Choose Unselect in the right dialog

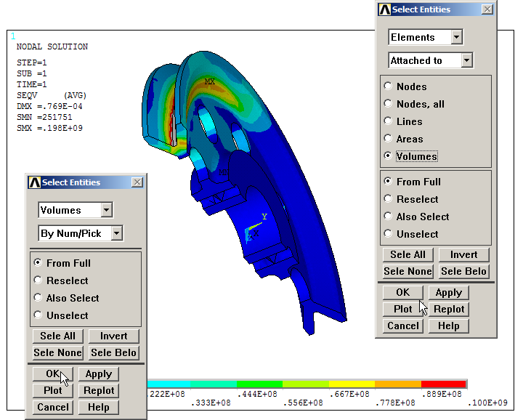388,233
